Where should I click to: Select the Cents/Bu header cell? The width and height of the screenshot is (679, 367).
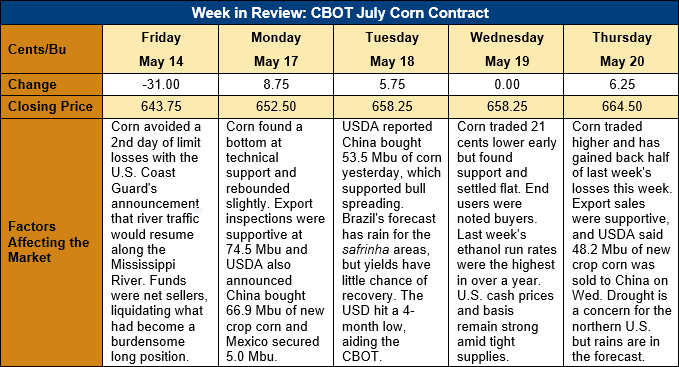click(52, 49)
